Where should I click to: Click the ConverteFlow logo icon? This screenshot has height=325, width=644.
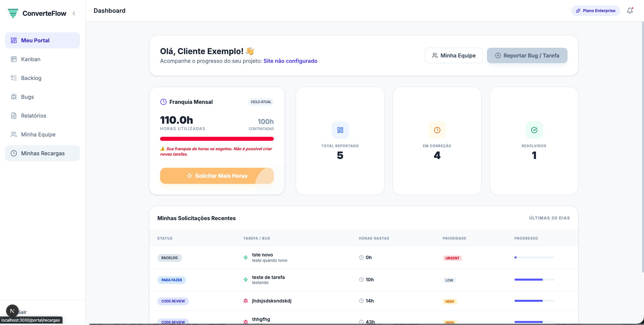click(x=13, y=13)
